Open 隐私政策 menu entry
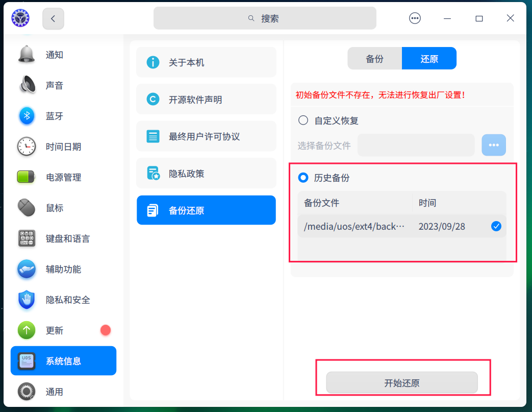This screenshot has height=412, width=532. (206, 173)
